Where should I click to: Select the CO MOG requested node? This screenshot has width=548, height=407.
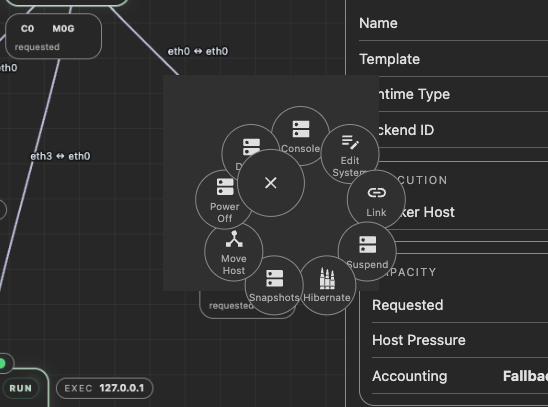tap(53, 36)
